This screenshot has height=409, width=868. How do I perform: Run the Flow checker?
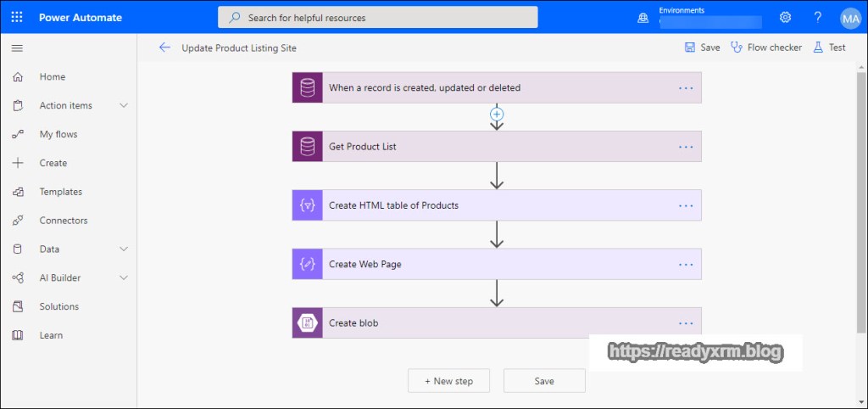[766, 48]
